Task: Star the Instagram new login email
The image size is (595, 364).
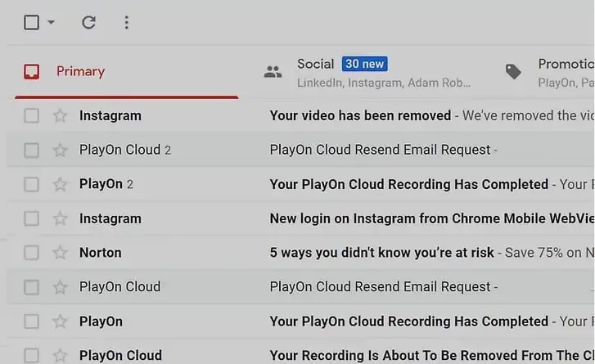Action: pyautogui.click(x=60, y=218)
